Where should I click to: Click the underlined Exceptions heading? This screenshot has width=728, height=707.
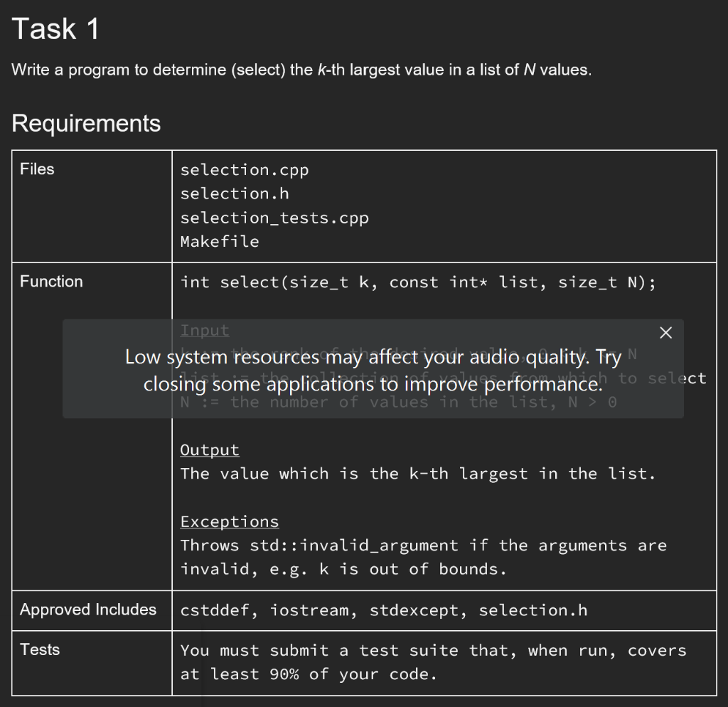pyautogui.click(x=229, y=521)
